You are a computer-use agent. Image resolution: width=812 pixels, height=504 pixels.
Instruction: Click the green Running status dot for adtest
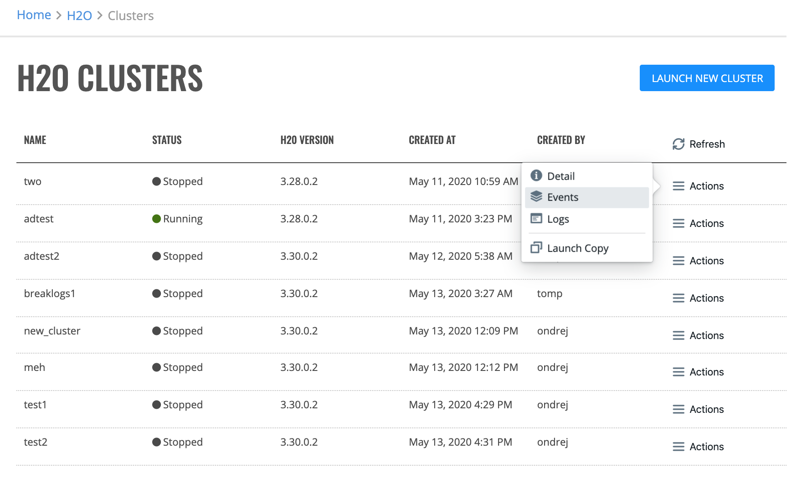point(156,219)
